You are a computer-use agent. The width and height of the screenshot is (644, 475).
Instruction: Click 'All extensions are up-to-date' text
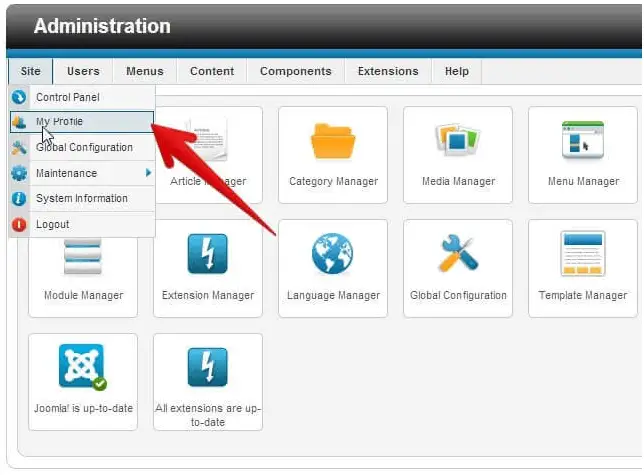(208, 415)
